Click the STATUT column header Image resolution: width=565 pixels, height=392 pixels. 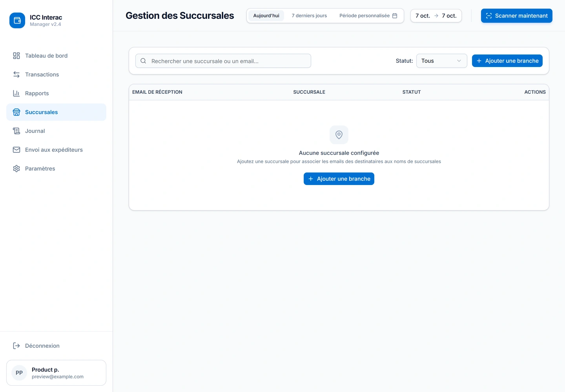point(412,92)
